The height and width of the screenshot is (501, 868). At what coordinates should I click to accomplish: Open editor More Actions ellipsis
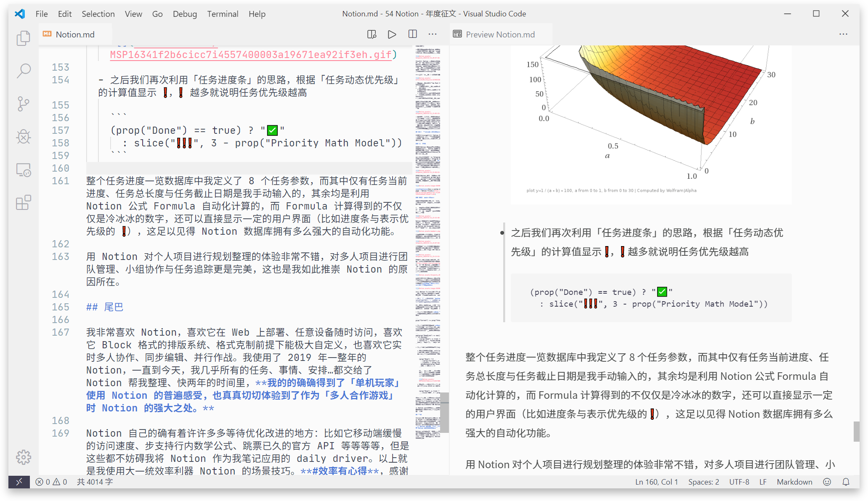point(433,34)
